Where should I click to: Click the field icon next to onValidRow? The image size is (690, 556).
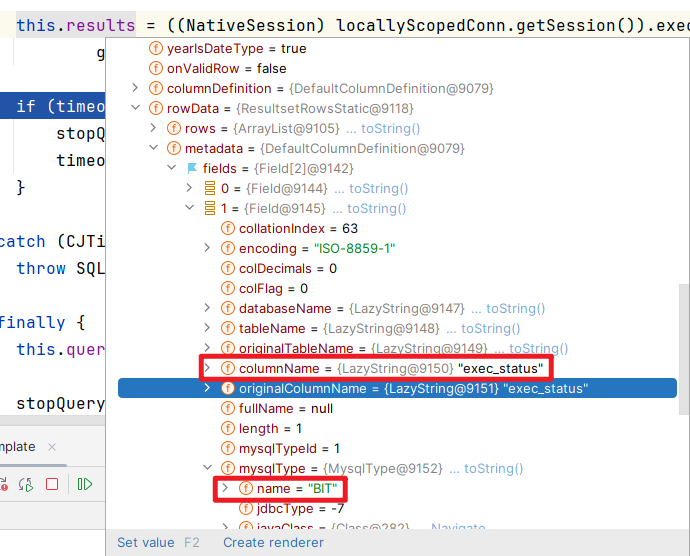point(156,69)
